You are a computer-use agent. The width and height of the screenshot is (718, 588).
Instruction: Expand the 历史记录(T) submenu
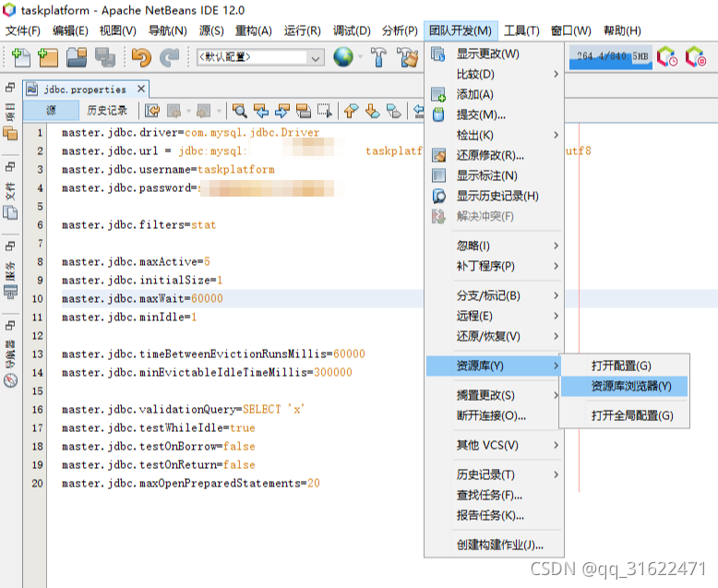click(494, 474)
